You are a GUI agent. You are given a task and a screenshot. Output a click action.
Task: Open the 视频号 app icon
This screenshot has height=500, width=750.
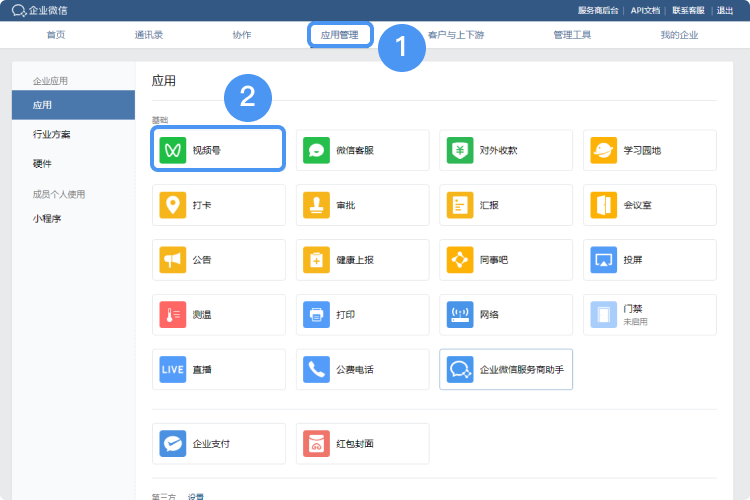click(173, 150)
